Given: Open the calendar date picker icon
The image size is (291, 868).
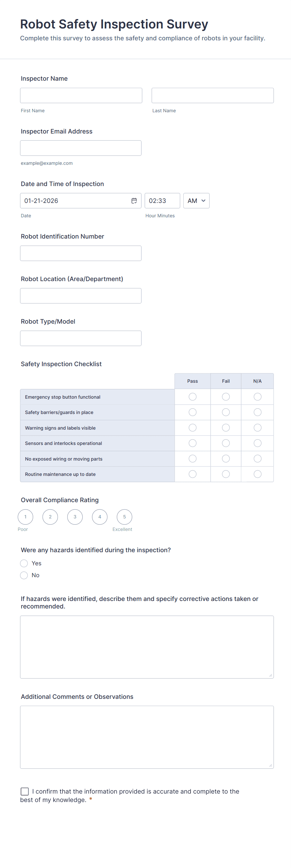Looking at the screenshot, I should pos(134,201).
